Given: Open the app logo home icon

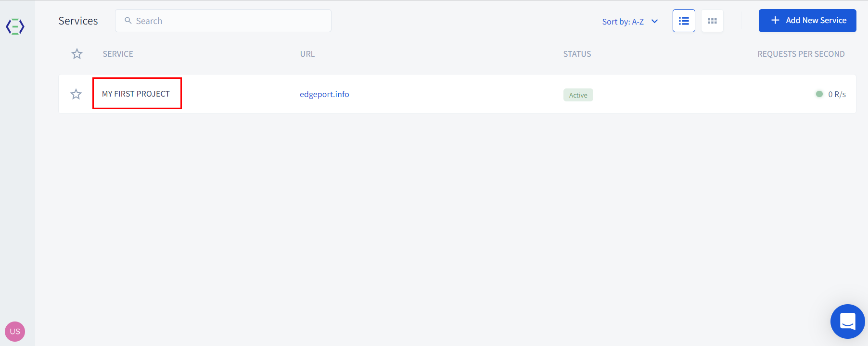Looking at the screenshot, I should click(15, 26).
